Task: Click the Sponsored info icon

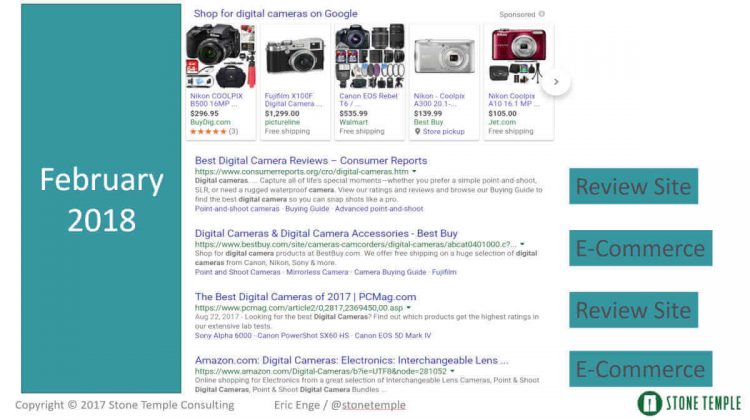Action: point(541,14)
